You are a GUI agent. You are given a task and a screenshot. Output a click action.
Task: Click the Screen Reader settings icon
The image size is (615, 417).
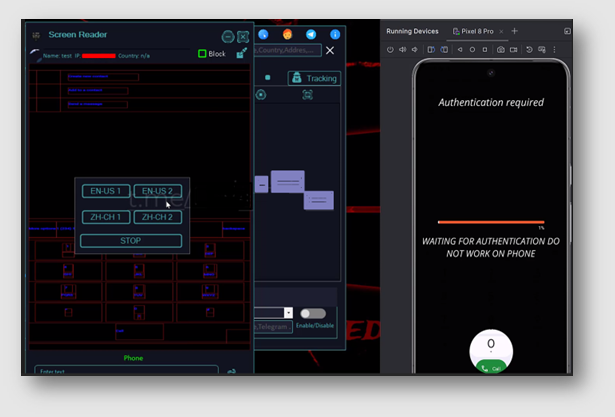pyautogui.click(x=36, y=35)
